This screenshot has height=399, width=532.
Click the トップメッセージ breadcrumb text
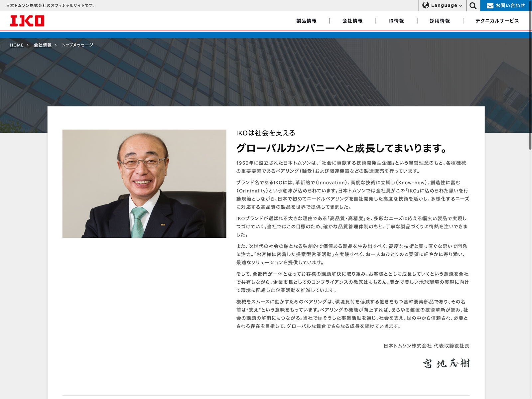[x=77, y=45]
